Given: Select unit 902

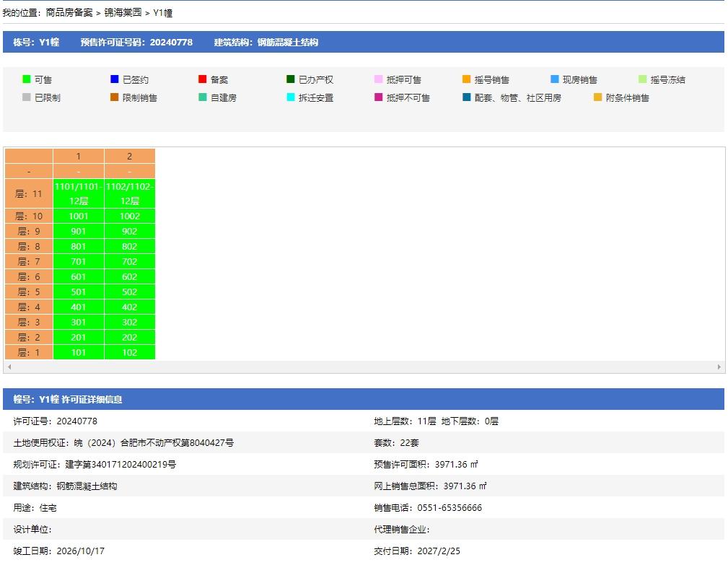Looking at the screenshot, I should [x=130, y=231].
